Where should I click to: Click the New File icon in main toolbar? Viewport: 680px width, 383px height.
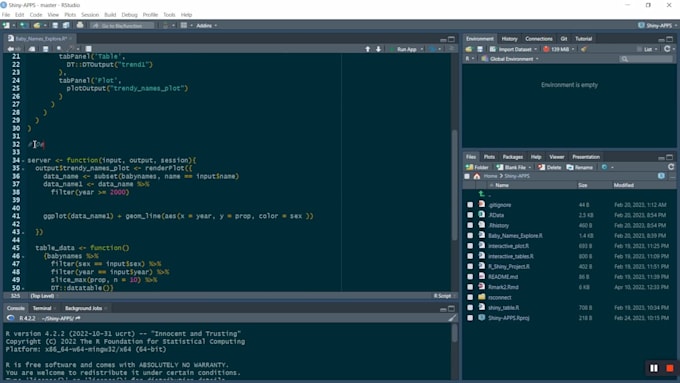[6, 26]
